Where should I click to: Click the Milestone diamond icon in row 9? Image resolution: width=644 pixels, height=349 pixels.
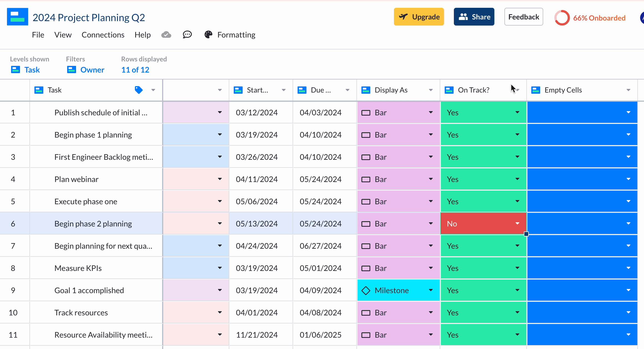(366, 290)
